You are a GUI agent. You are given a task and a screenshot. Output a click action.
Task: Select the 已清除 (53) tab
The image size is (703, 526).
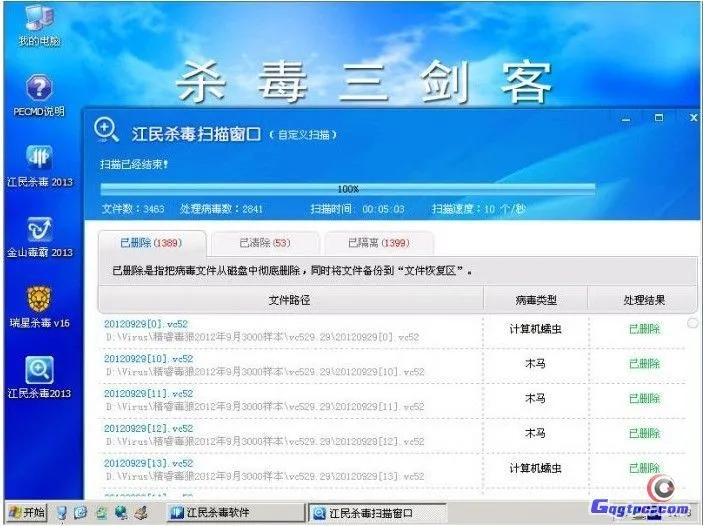pos(265,243)
